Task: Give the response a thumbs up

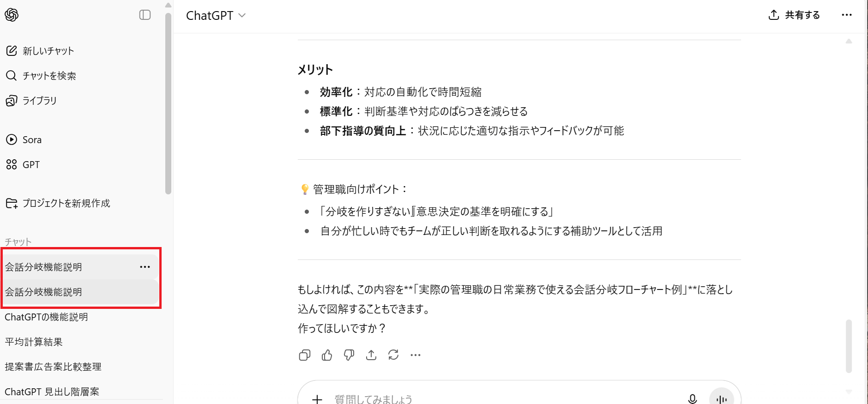Action: click(x=327, y=355)
